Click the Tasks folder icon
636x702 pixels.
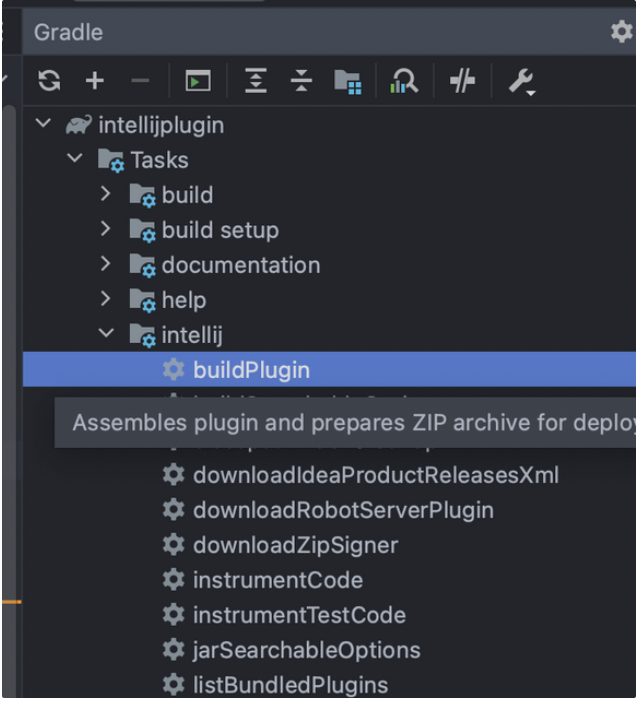click(111, 161)
